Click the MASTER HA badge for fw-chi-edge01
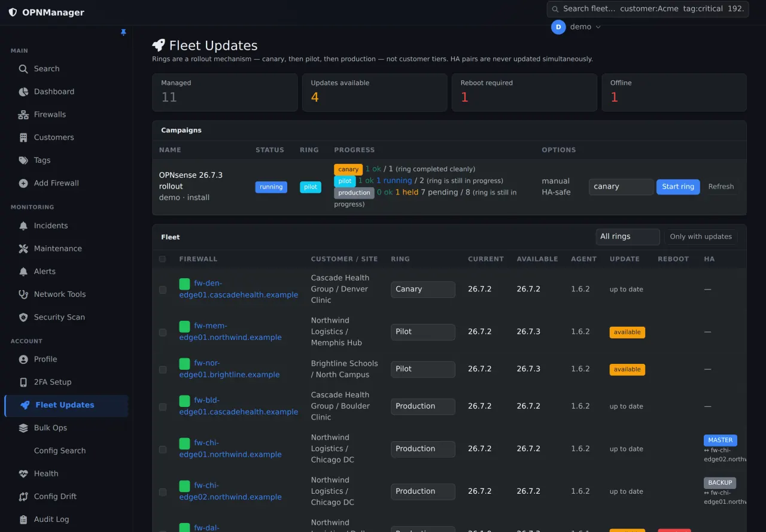766x532 pixels. (720, 440)
